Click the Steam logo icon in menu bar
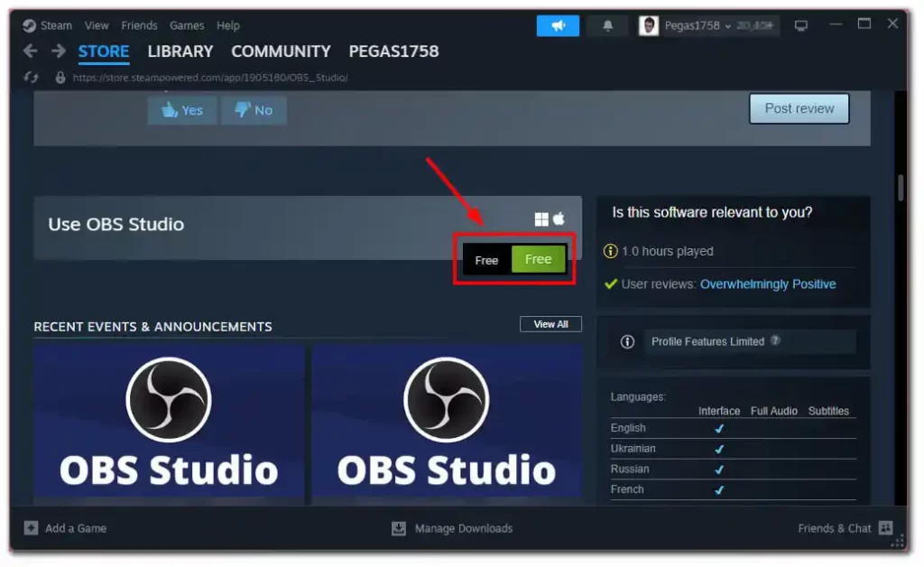 (x=29, y=25)
